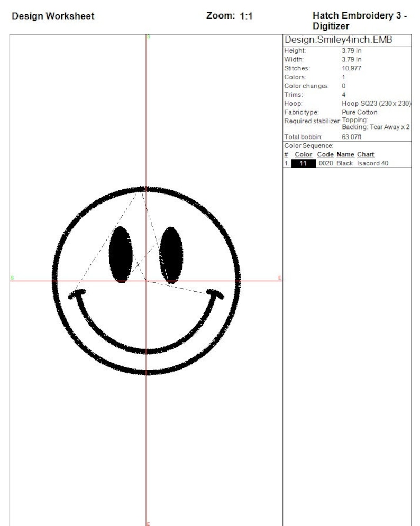
Task: Click the "Backing: Tear Away x 2" text
Action: coord(376,127)
